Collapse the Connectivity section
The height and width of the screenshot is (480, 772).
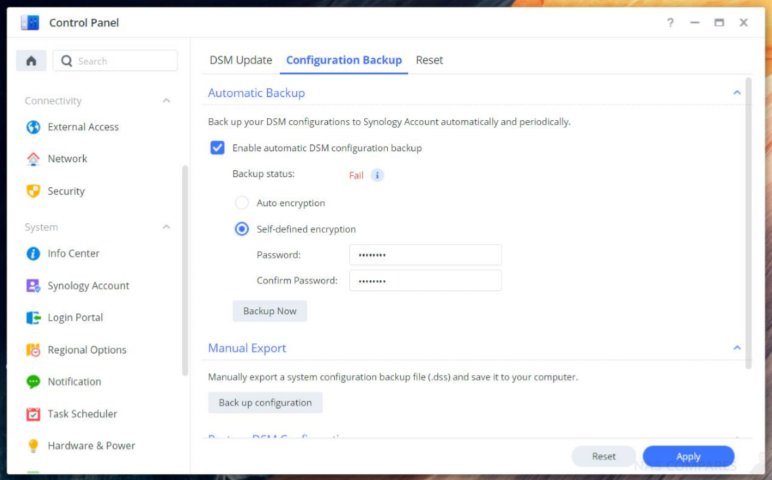coord(166,100)
